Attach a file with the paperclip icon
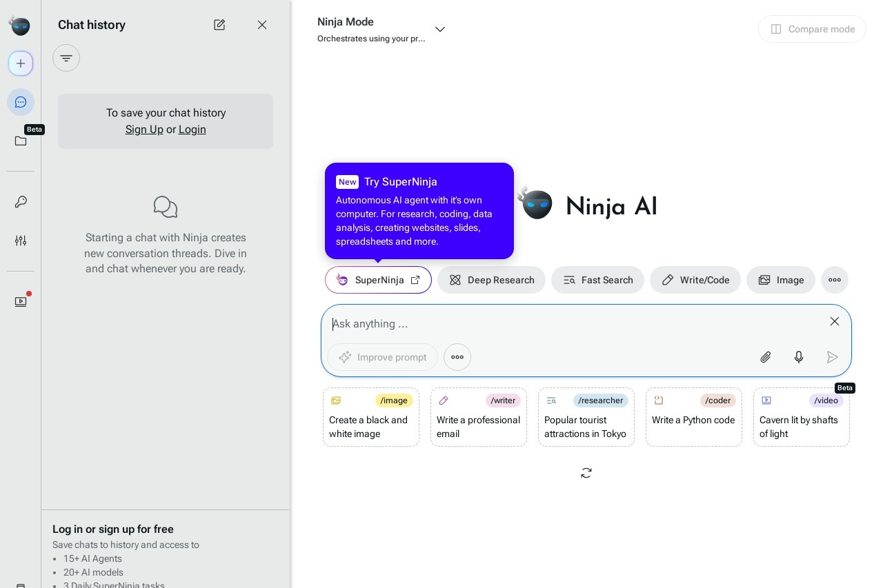The height and width of the screenshot is (588, 883). pos(766,357)
